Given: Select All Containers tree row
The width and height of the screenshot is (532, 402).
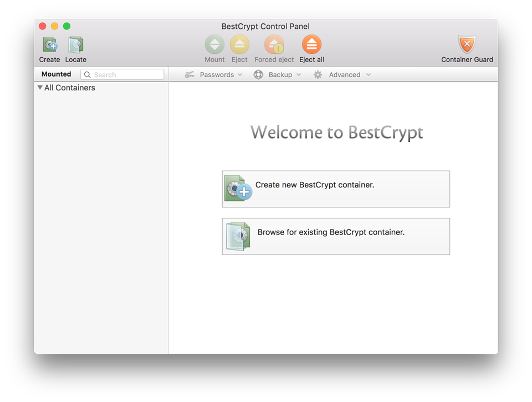Looking at the screenshot, I should click(x=101, y=88).
